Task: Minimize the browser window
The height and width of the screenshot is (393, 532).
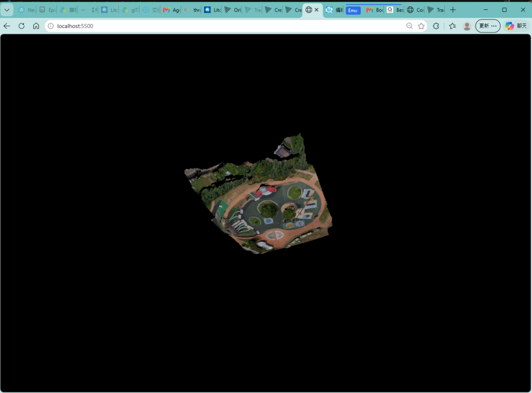Action: point(486,10)
